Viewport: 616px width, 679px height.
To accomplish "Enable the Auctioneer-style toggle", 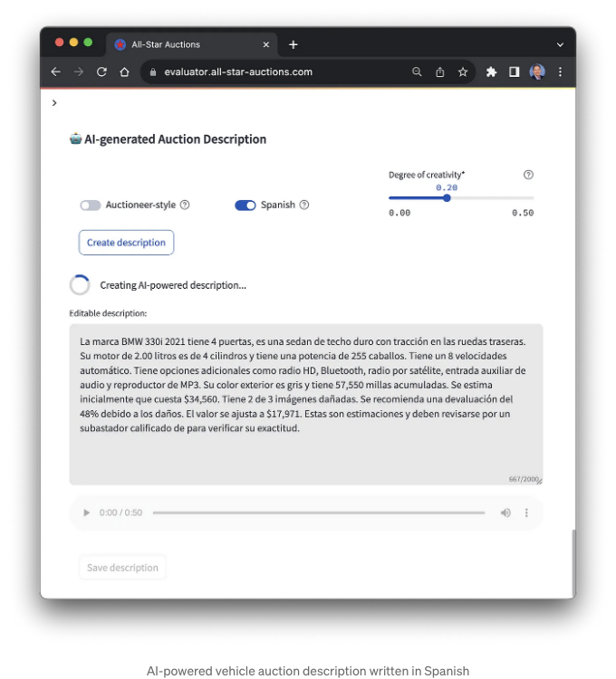I will coord(90,205).
